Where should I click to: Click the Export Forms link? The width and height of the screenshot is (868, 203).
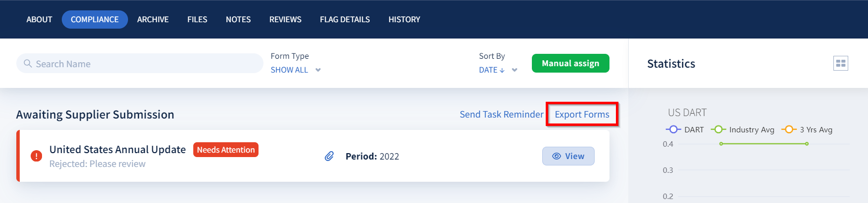[582, 114]
